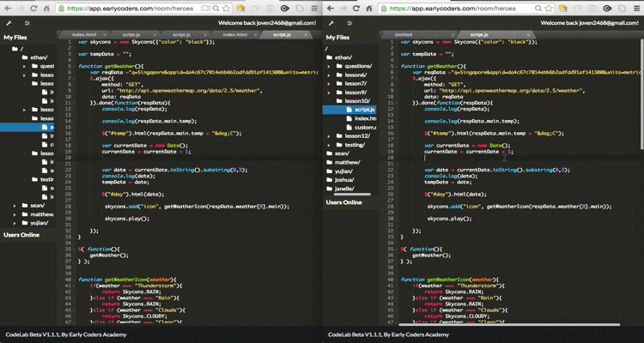
Task: Reload the page in the left browser
Action: 33,8
